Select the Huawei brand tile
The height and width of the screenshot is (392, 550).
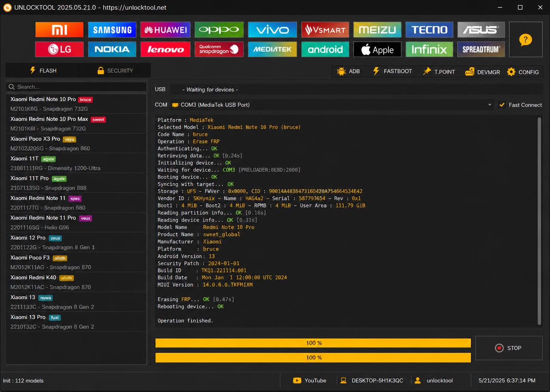[x=165, y=30]
